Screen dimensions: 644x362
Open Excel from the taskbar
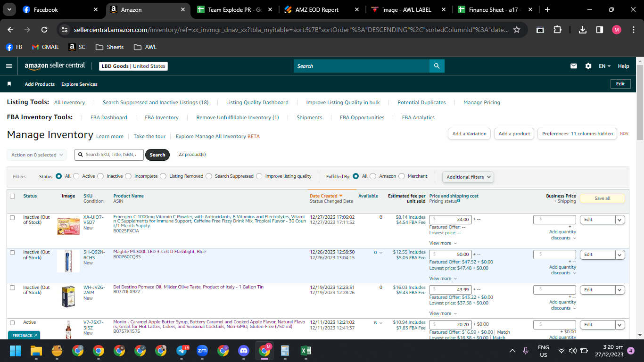(x=306, y=351)
